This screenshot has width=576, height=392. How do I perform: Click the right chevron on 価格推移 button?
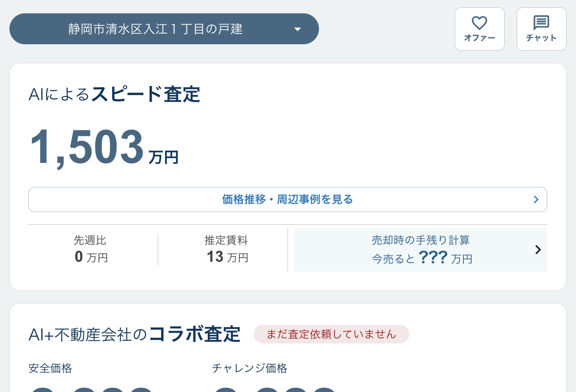coord(536,199)
